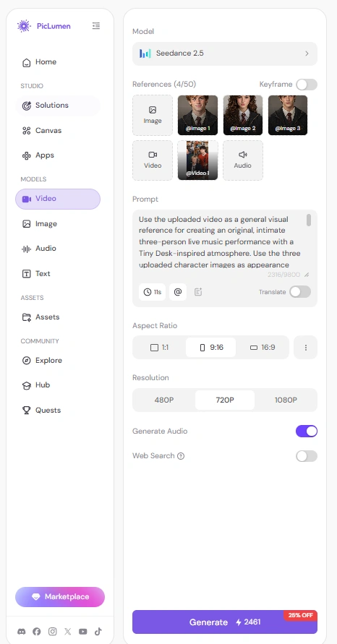Select the Audio models item

[58, 249]
